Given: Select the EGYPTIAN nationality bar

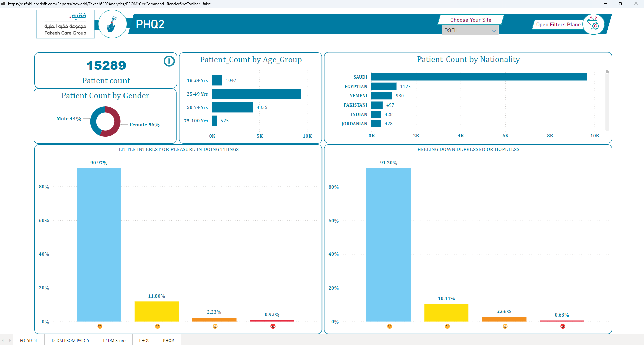Looking at the screenshot, I should [384, 87].
